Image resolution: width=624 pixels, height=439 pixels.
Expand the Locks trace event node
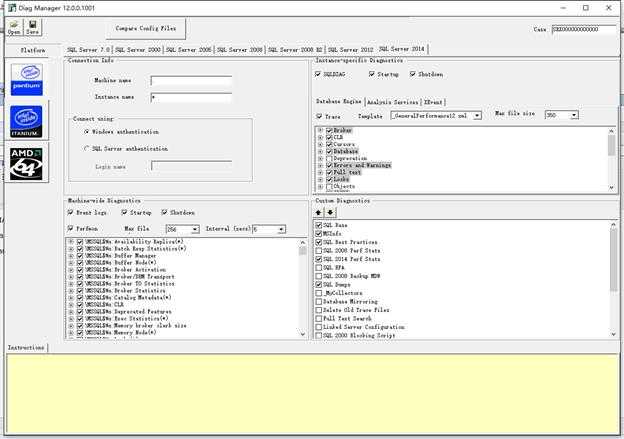coord(320,180)
